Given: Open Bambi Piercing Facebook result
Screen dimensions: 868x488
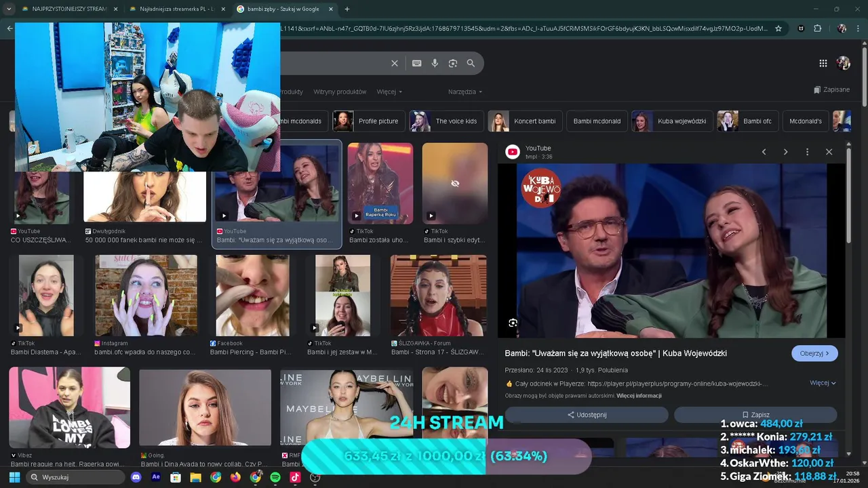Looking at the screenshot, I should 252,296.
